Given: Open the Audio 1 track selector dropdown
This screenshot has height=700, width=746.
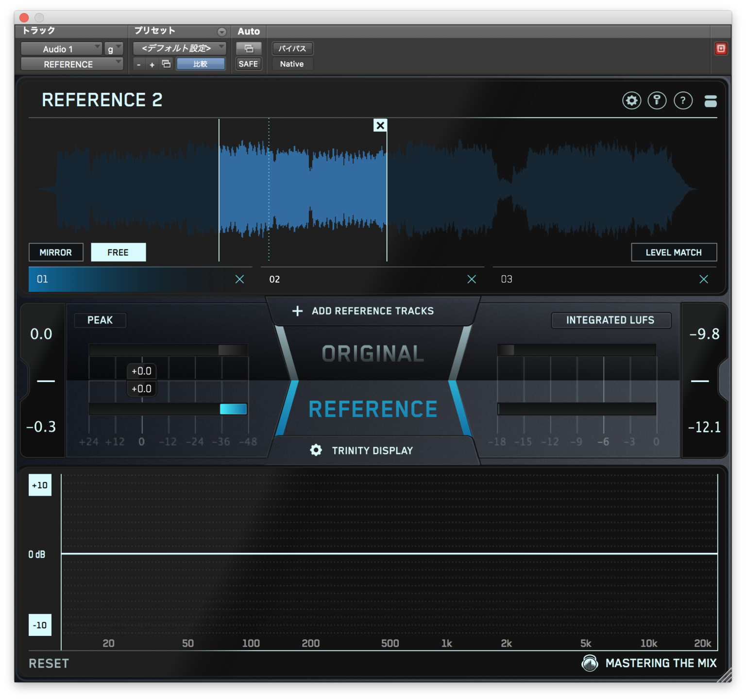Looking at the screenshot, I should pos(61,49).
